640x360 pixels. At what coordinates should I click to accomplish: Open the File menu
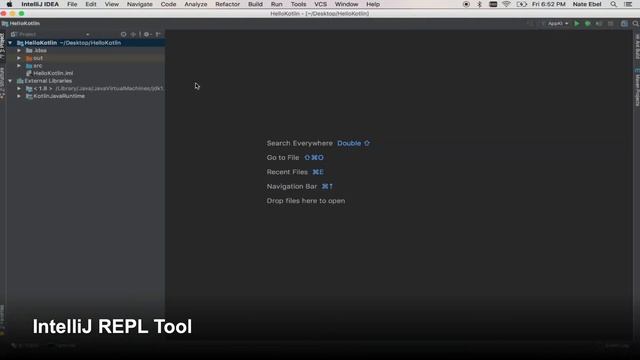pyautogui.click(x=72, y=4)
